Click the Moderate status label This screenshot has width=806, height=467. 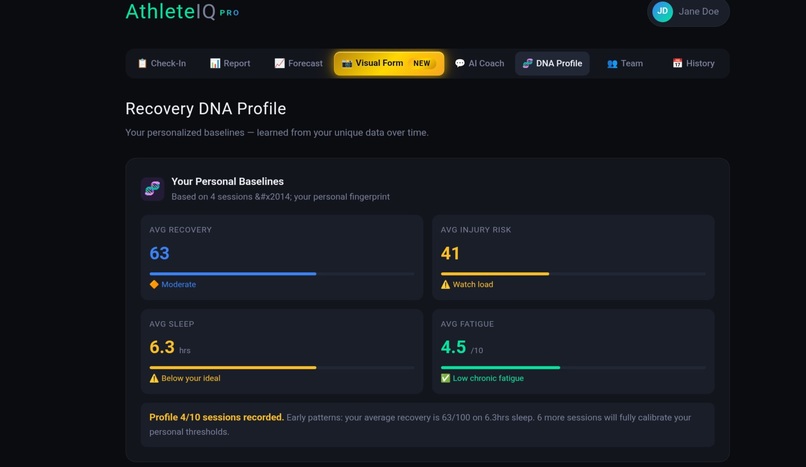[x=178, y=284]
